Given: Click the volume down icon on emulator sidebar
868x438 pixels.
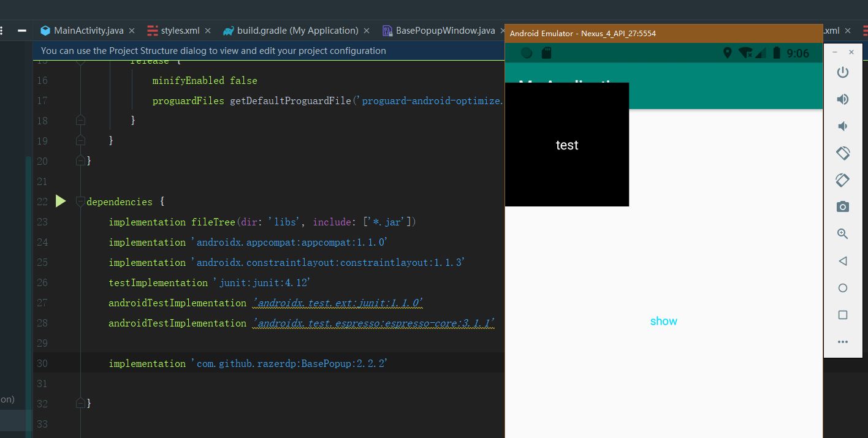Looking at the screenshot, I should 842,126.
